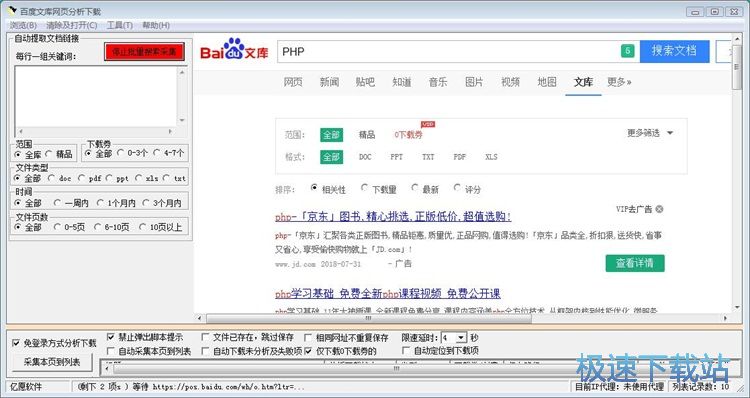Screen dimensions: 750x398
Task: Close the ad via VIP去广告 X icon
Action: tap(659, 209)
